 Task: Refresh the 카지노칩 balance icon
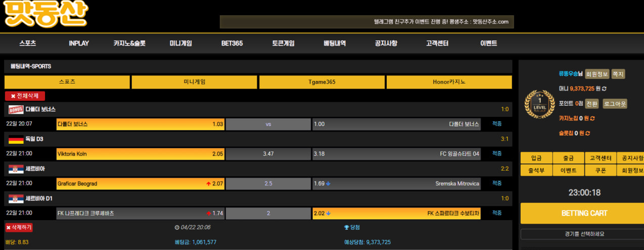point(592,118)
